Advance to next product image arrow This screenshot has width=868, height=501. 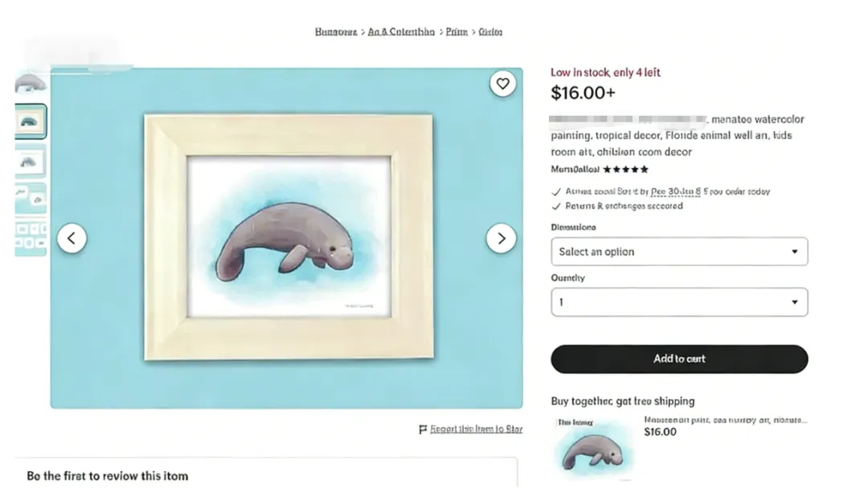[x=502, y=238]
